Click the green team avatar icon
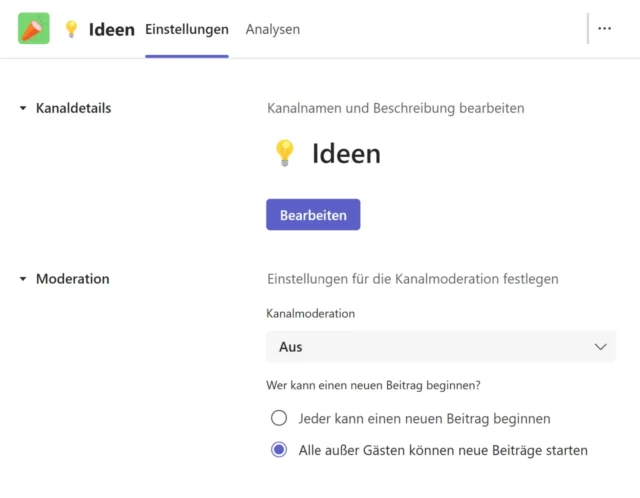The width and height of the screenshot is (640, 498). tap(34, 29)
